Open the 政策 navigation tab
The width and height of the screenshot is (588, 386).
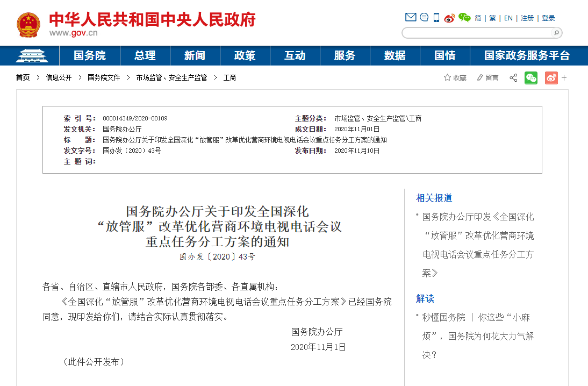[245, 55]
